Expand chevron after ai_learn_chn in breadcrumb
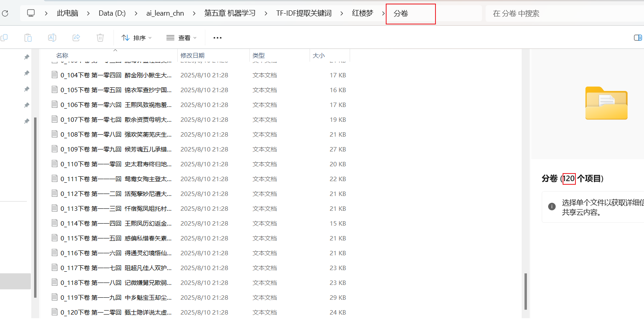This screenshot has height=325, width=644. click(194, 13)
